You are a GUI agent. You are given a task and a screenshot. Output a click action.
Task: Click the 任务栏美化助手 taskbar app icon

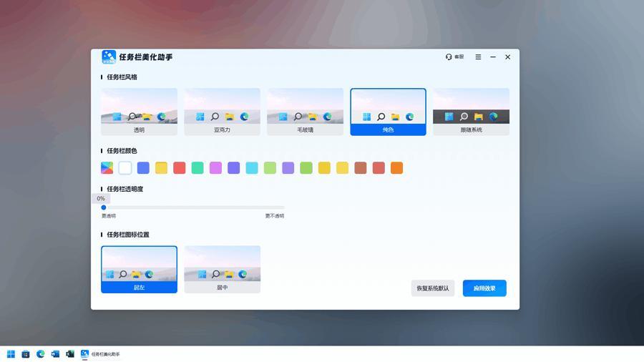(x=85, y=354)
